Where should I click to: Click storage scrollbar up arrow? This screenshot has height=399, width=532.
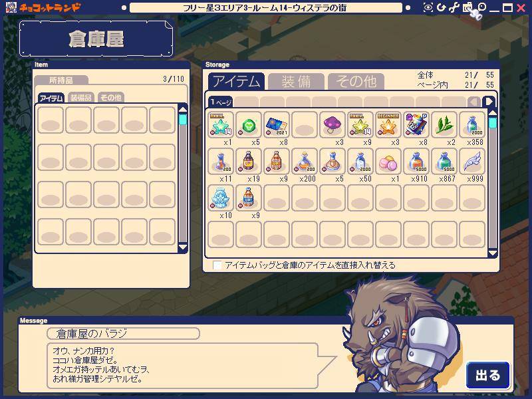click(493, 113)
